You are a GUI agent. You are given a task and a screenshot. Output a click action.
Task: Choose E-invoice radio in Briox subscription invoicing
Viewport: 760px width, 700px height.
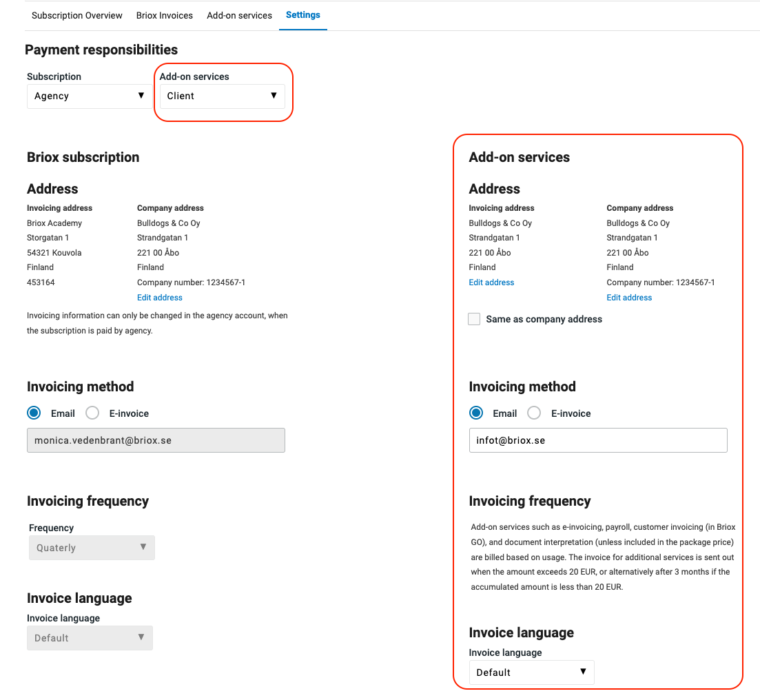[x=92, y=413]
